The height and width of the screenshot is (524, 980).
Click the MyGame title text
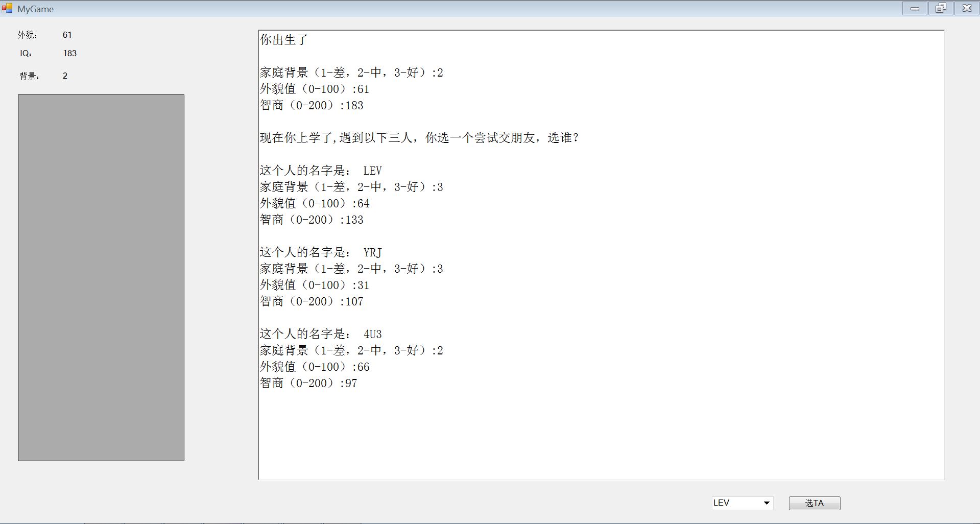click(x=35, y=9)
